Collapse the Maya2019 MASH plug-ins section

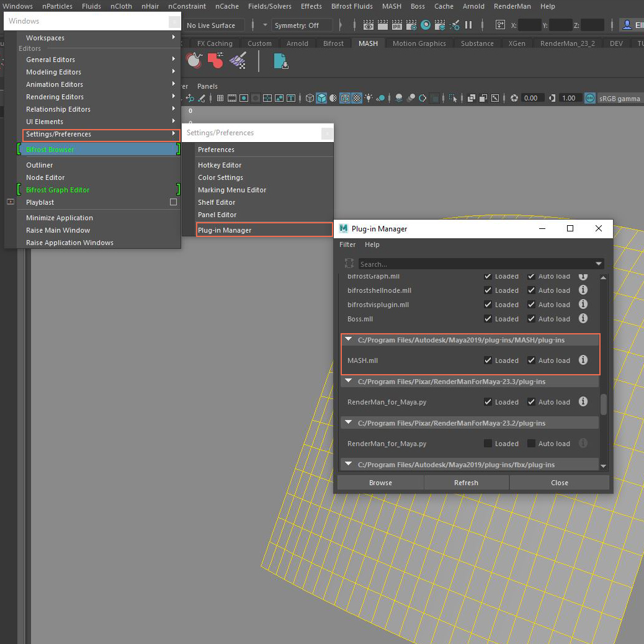(349, 339)
